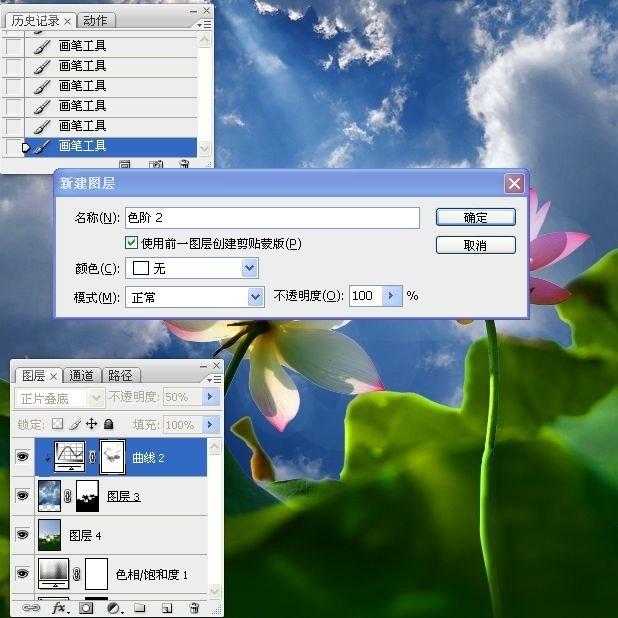This screenshot has width=618, height=618.
Task: Click new document from state icon in History
Action: click(x=125, y=164)
